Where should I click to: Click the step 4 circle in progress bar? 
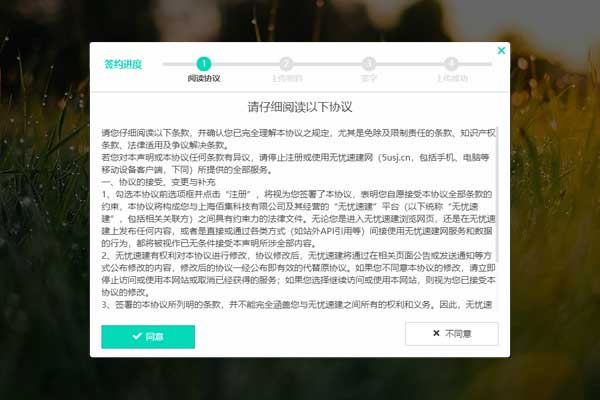452,64
